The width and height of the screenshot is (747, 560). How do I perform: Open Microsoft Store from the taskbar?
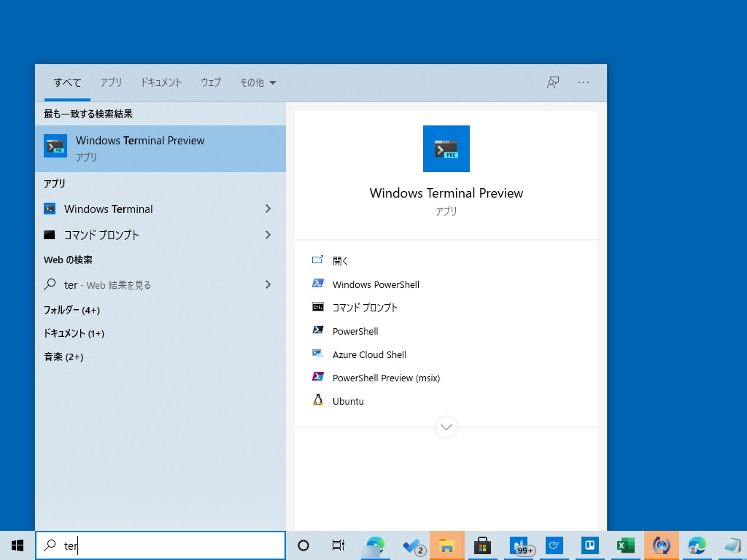[x=481, y=545]
